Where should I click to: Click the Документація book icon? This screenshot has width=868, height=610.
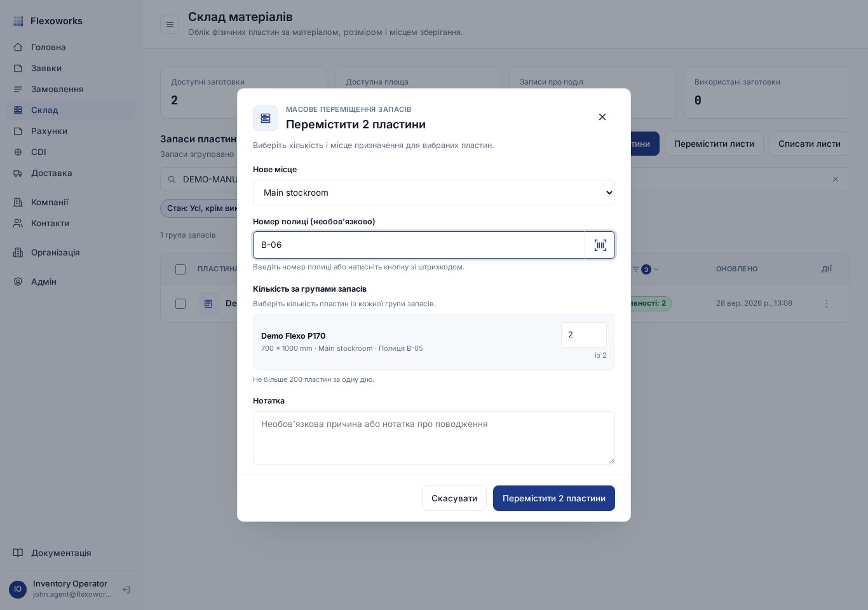point(18,553)
